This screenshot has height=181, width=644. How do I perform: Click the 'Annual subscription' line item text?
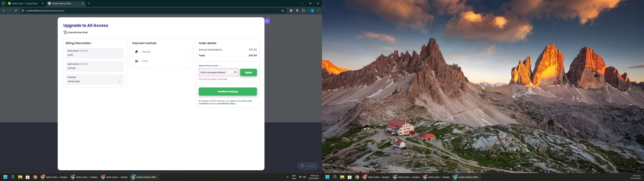pyautogui.click(x=210, y=50)
